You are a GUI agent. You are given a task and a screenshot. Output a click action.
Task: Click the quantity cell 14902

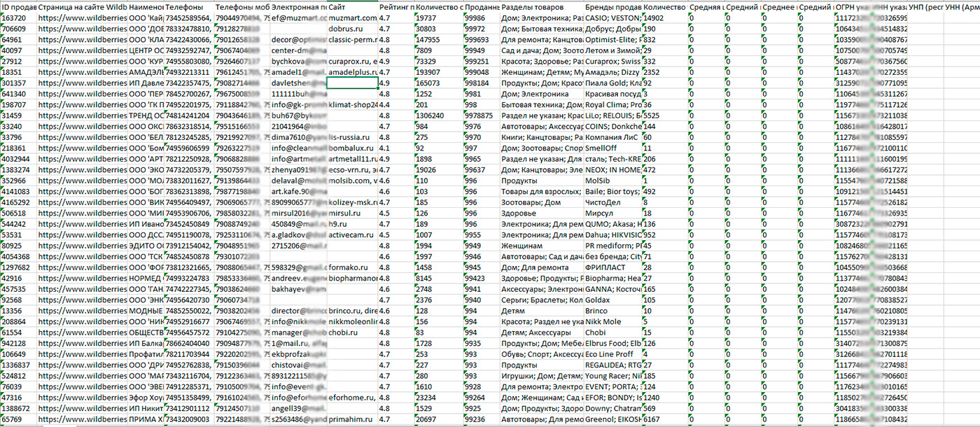664,17
